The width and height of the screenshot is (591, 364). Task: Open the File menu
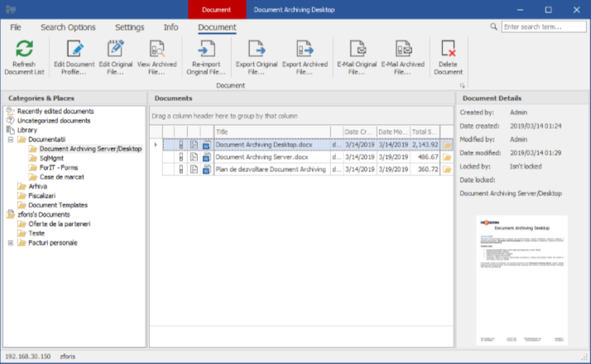click(x=16, y=27)
